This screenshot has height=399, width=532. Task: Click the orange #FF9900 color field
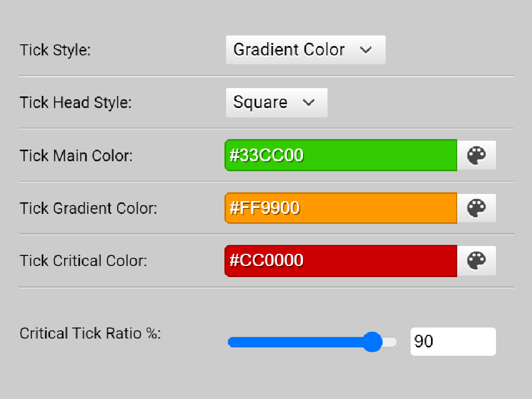(x=341, y=208)
